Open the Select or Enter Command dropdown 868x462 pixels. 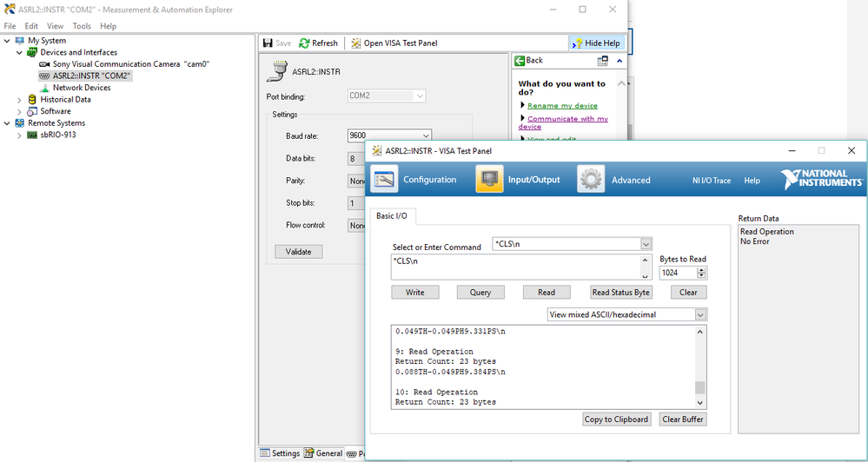point(646,244)
